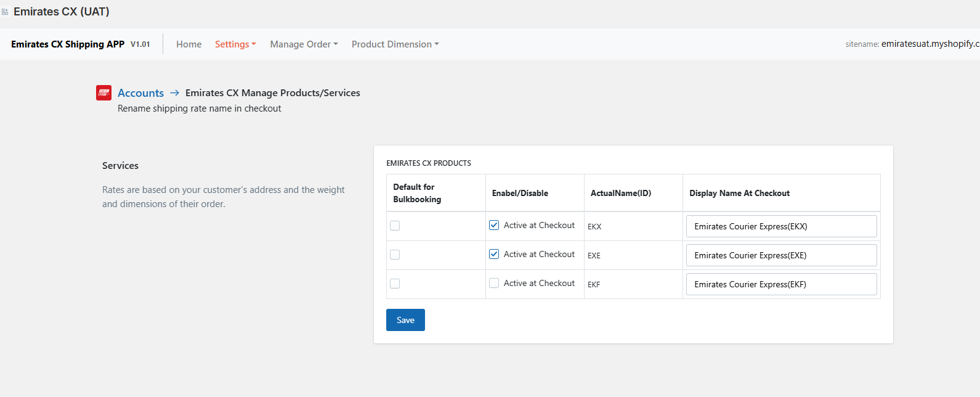
Task: Edit the EKF display name field
Action: tap(781, 284)
